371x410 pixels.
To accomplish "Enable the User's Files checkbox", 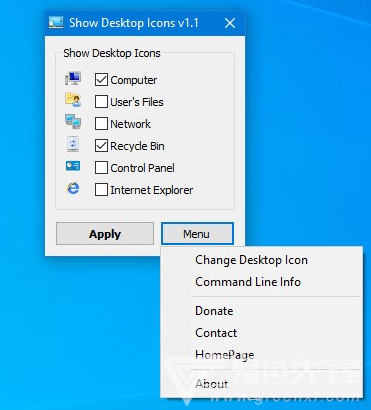I will coord(101,102).
